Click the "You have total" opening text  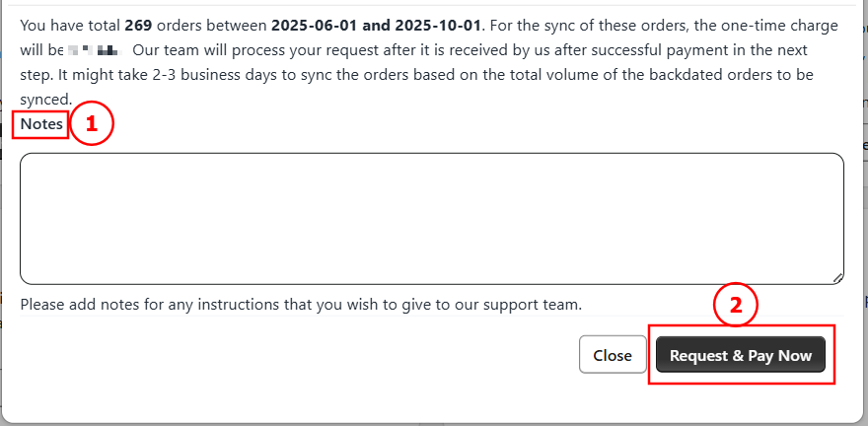point(69,23)
